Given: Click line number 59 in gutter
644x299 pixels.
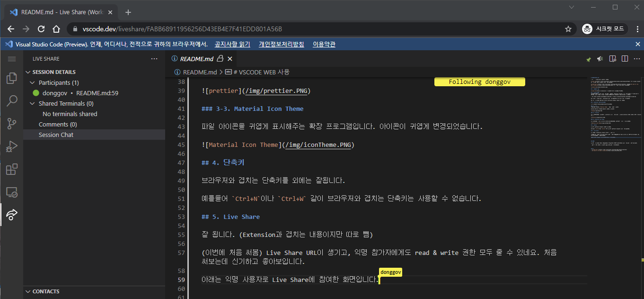Looking at the screenshot, I should (x=181, y=280).
